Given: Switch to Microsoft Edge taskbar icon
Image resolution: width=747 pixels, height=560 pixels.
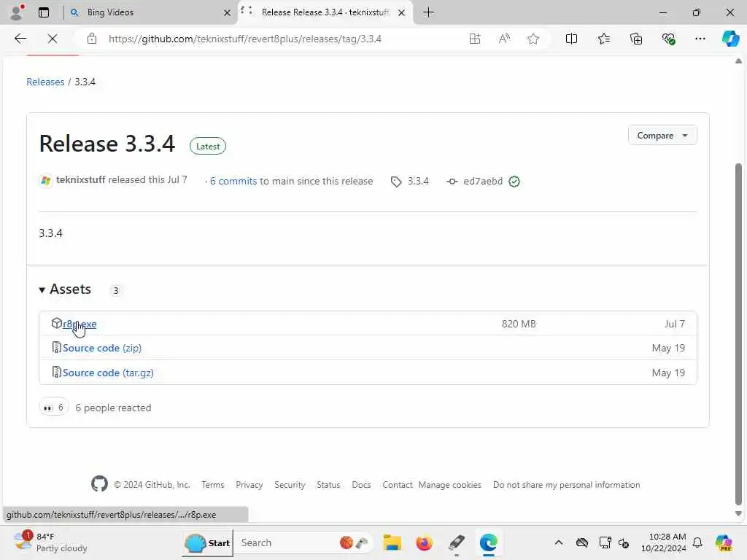Looking at the screenshot, I should [x=488, y=542].
